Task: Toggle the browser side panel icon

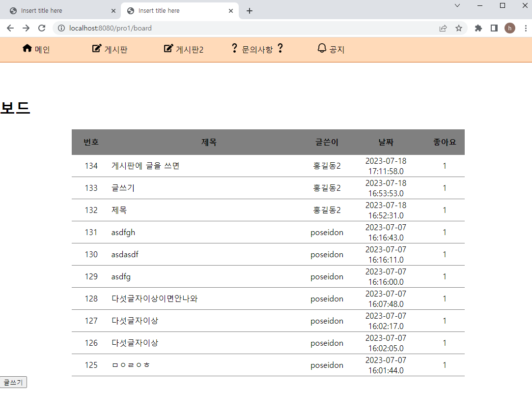Action: (494, 28)
